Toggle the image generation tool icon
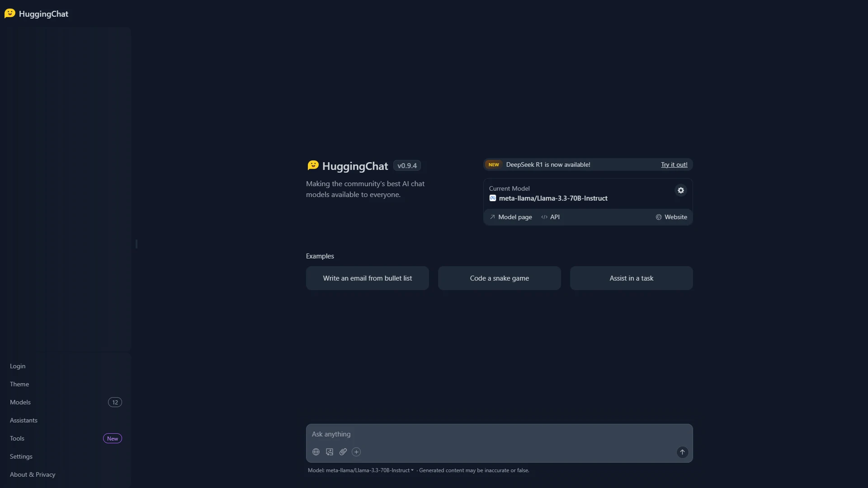Image resolution: width=868 pixels, height=488 pixels. (x=330, y=452)
